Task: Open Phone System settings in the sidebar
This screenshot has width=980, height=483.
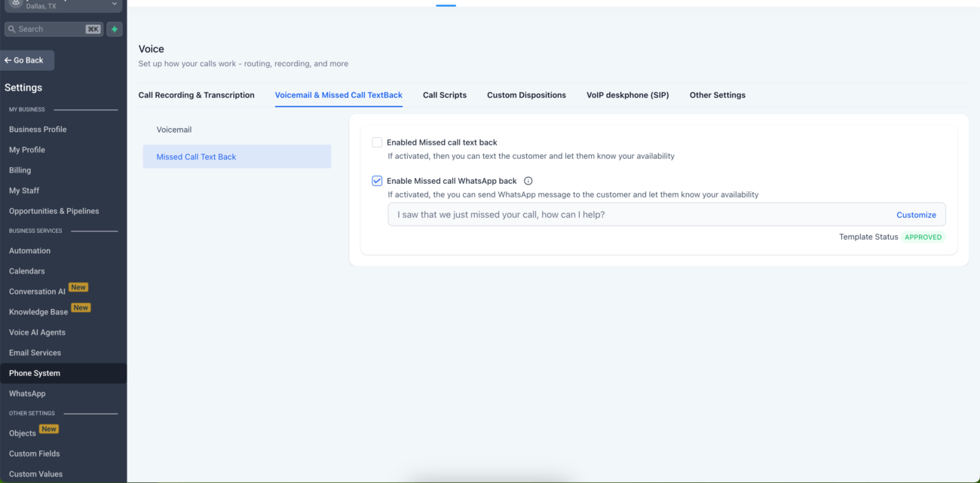Action: tap(35, 372)
